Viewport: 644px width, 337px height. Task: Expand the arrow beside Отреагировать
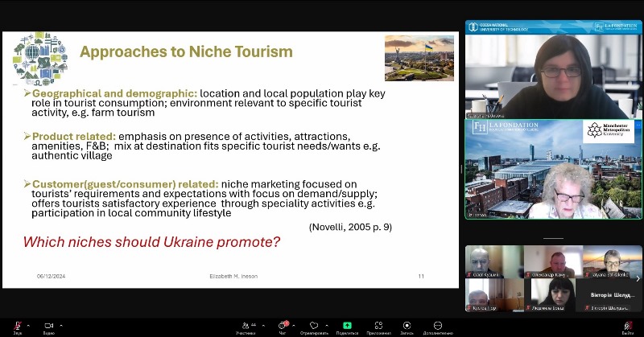point(327,326)
